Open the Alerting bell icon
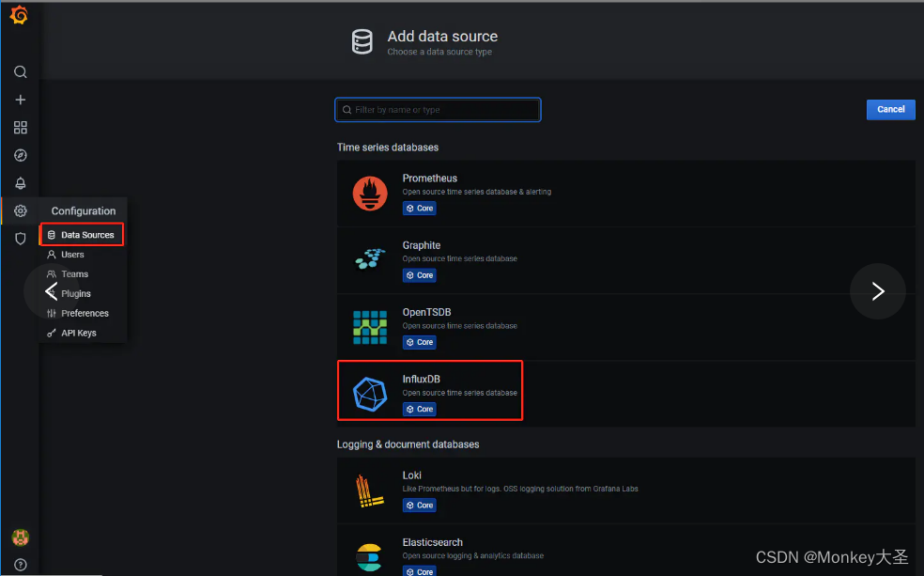924x576 pixels. click(x=20, y=183)
